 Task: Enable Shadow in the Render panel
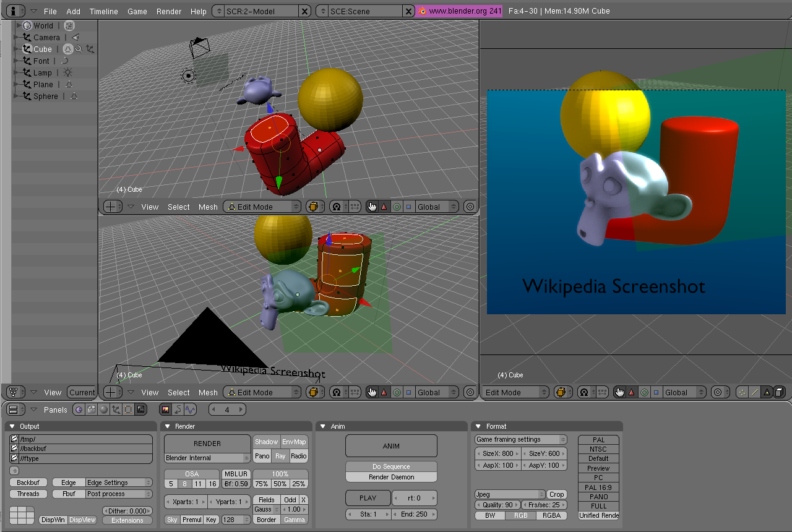coord(266,442)
